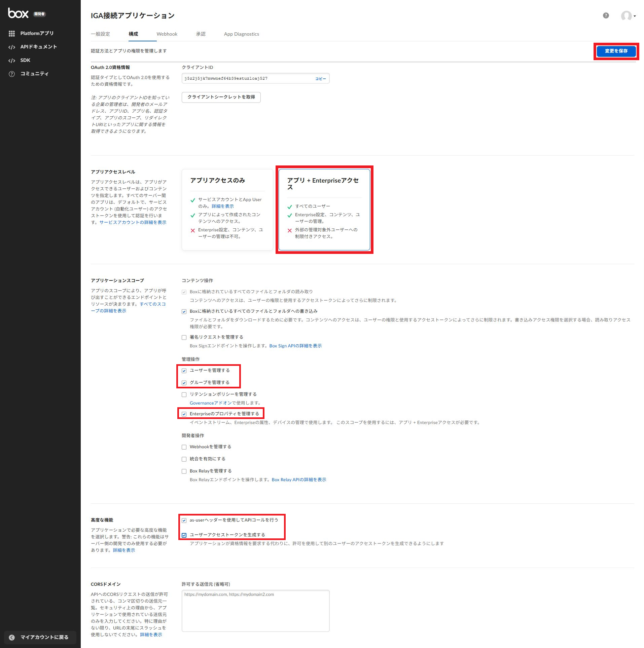Screen dimensions: 644x648
Task: Toggle the ユーザーアクセストークンを生成する checkbox
Action: [184, 535]
